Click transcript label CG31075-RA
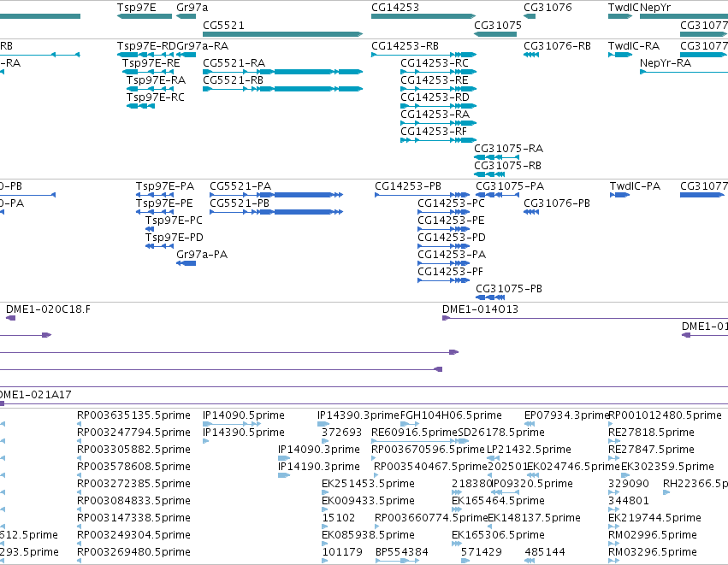728x565 pixels. 508,149
